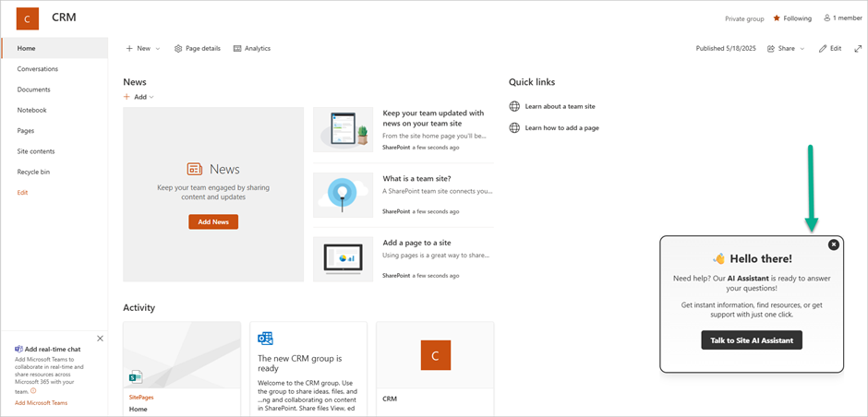This screenshot has width=868, height=417.
Task: Click the orange C tile in CRM activity card
Action: click(435, 355)
